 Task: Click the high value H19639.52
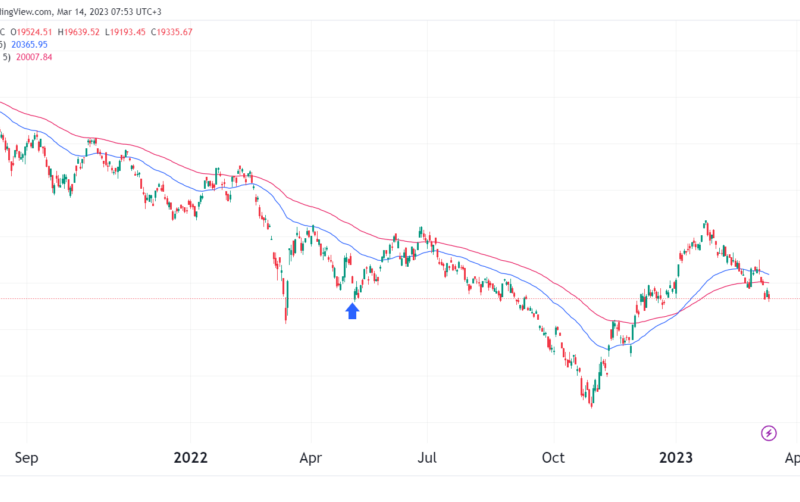pyautogui.click(x=79, y=32)
